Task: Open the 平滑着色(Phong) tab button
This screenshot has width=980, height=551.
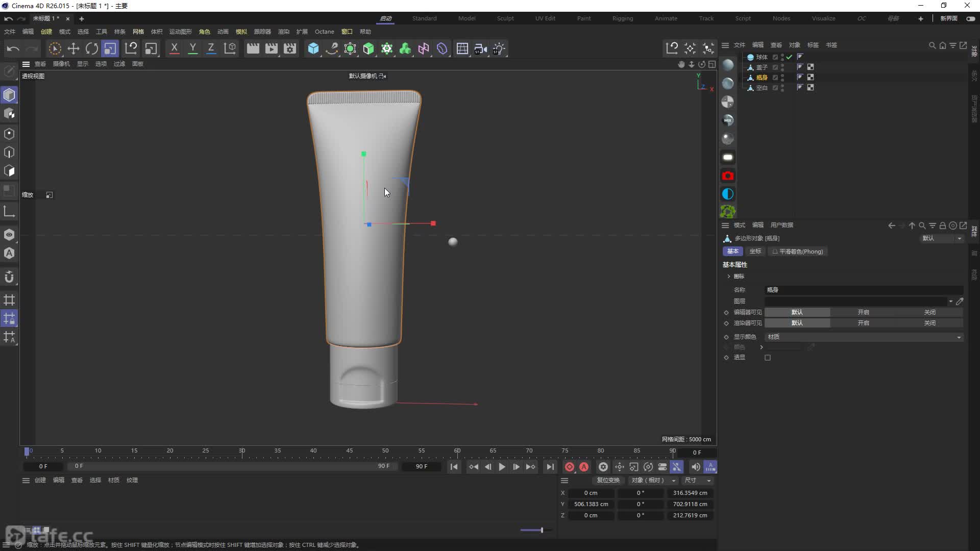Action: click(798, 252)
